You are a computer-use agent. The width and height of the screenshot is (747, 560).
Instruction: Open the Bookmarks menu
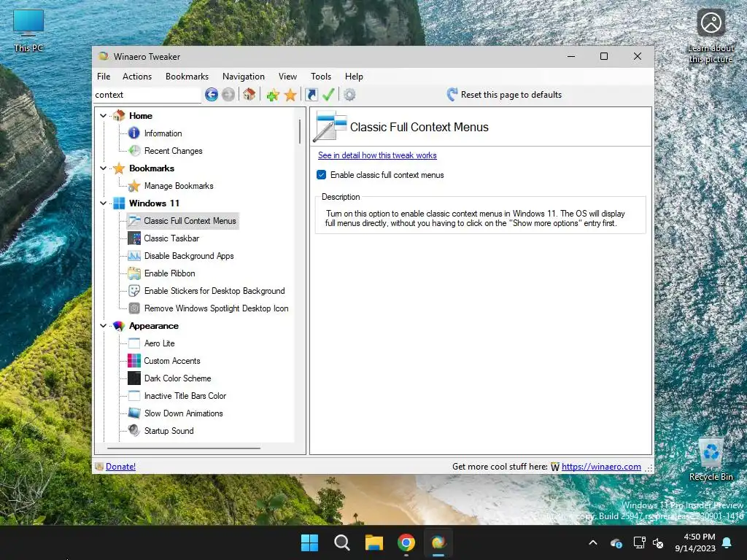pyautogui.click(x=187, y=76)
